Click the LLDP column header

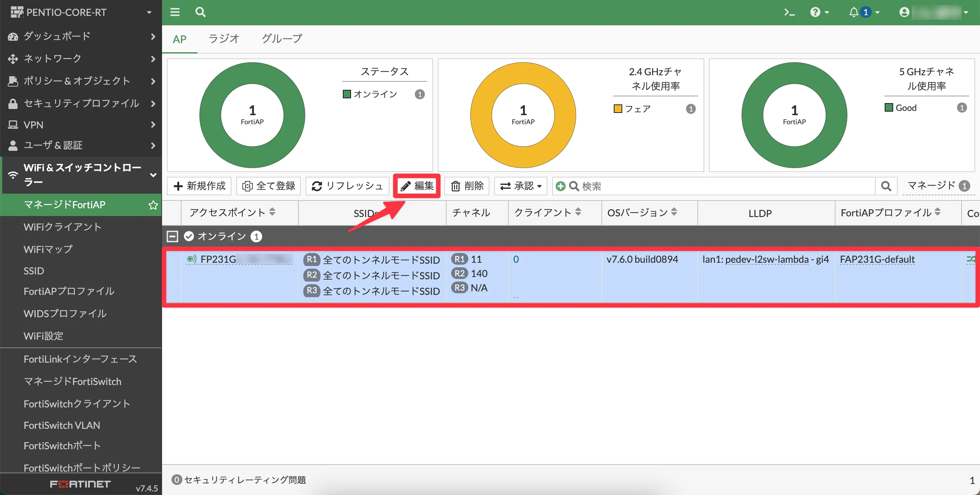coord(760,213)
